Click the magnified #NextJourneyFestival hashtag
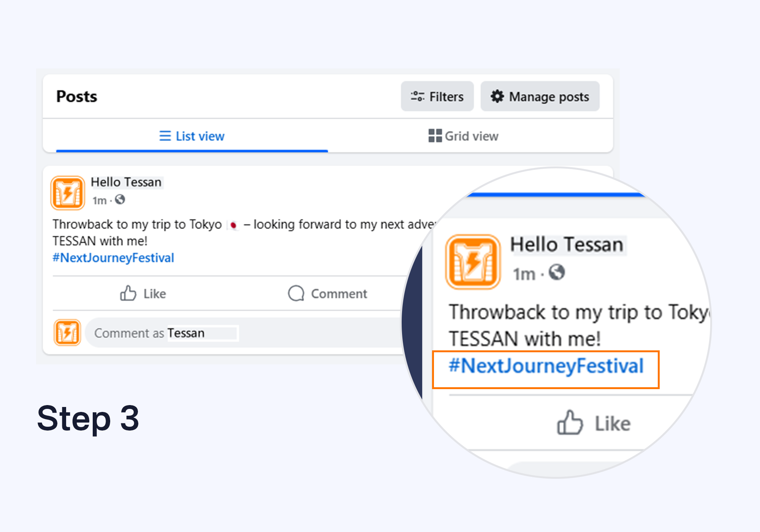The width and height of the screenshot is (760, 532). point(546,366)
